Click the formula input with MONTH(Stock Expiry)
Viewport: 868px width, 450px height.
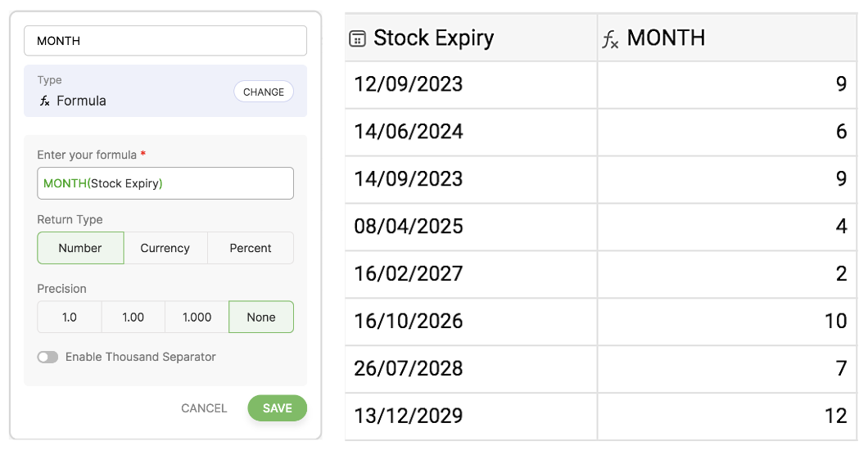click(x=165, y=183)
